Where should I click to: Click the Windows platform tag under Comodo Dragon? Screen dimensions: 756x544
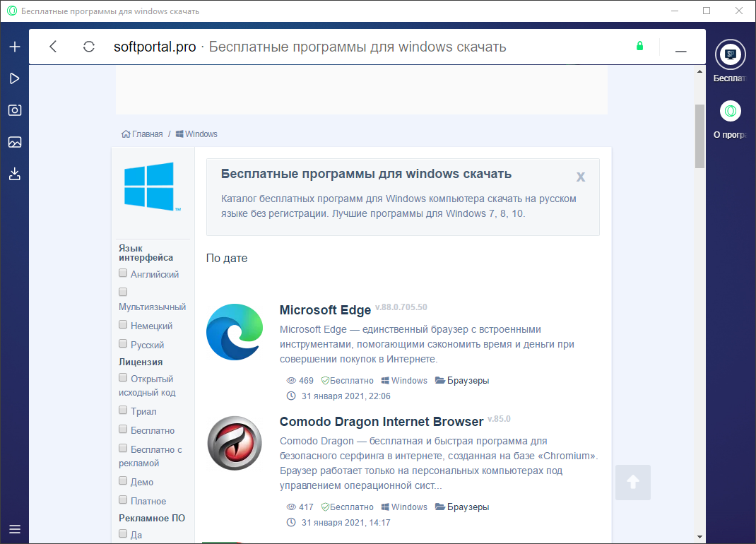[x=404, y=507]
